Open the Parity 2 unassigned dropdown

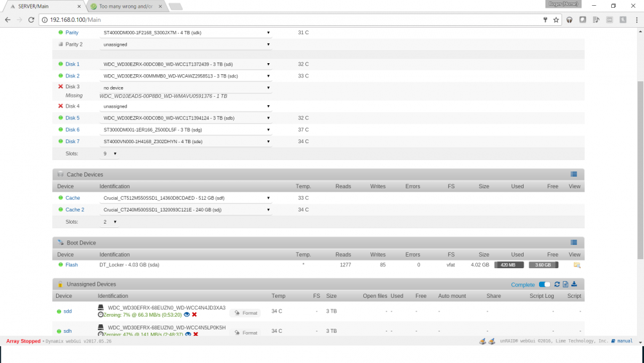[186, 44]
